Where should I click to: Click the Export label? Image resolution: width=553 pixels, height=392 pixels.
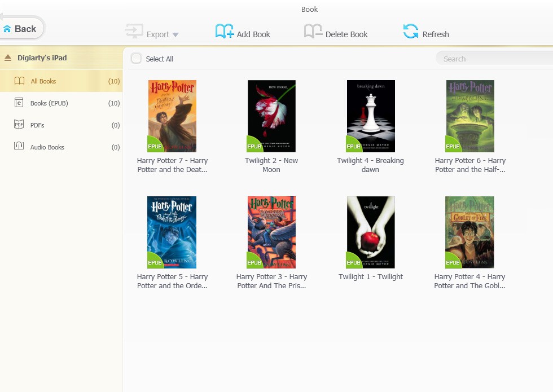tap(157, 34)
